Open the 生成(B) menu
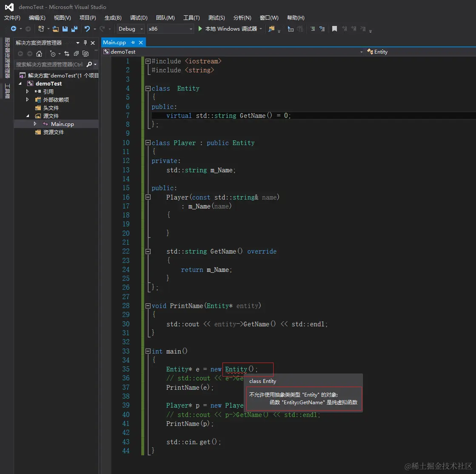Viewport: 476px width, 474px height. [113, 18]
